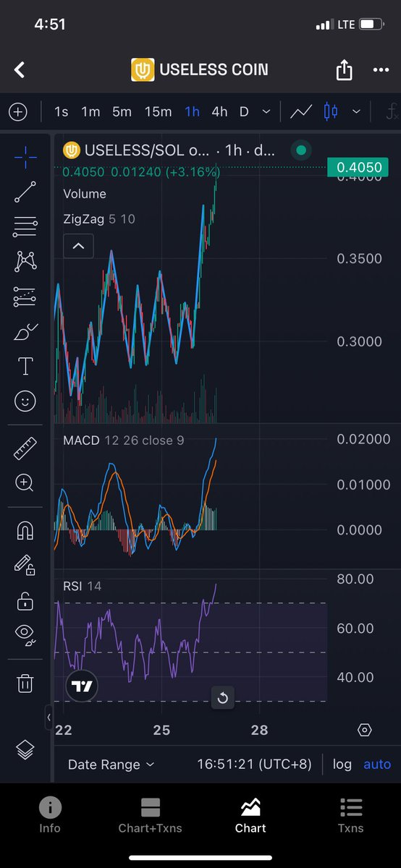Select the 5m timeframe
Screen dimensions: 401x868
point(122,111)
